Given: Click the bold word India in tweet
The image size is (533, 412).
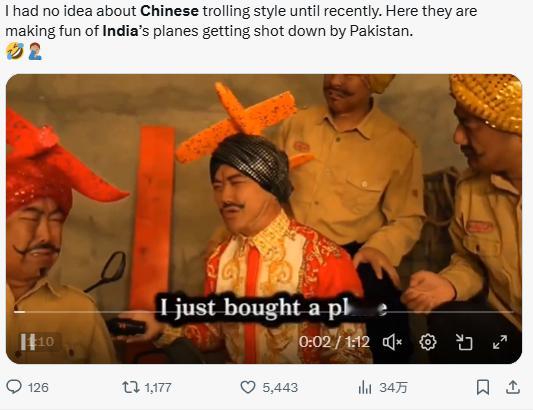Looking at the screenshot, I should pos(120,31).
